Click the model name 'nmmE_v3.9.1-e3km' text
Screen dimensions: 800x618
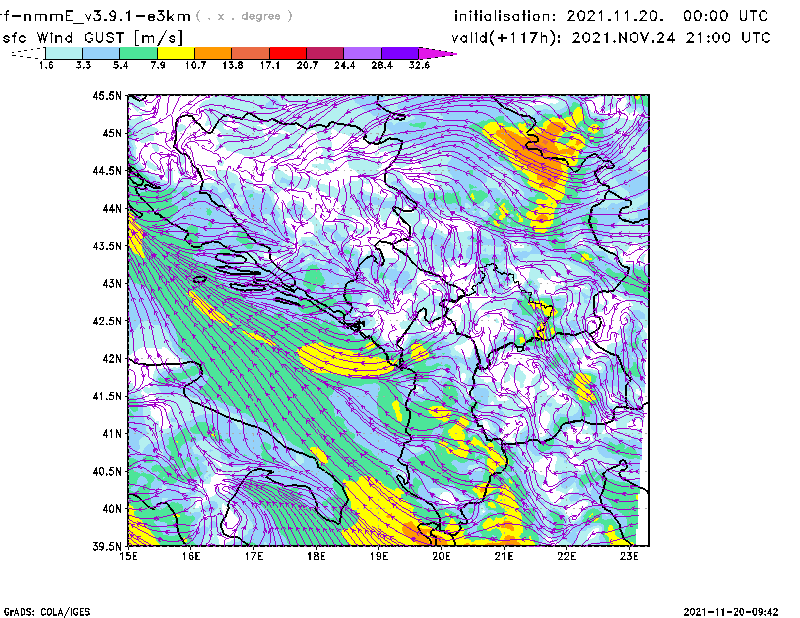pos(107,16)
